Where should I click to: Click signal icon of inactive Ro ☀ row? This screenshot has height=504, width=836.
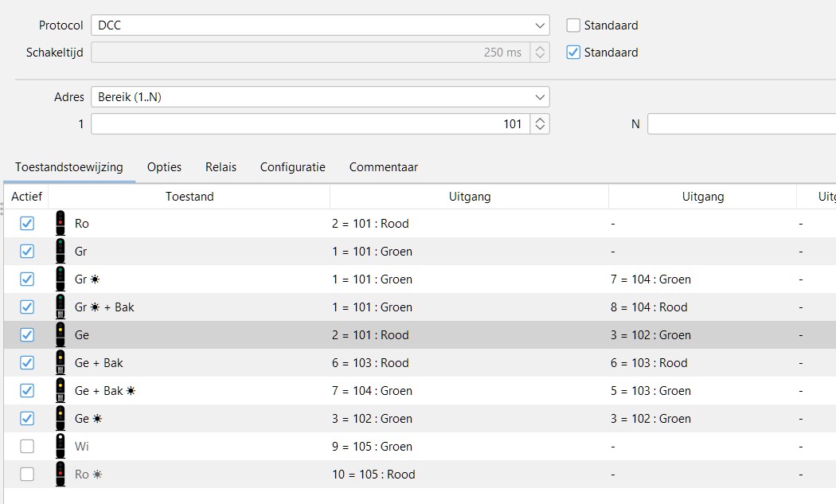tap(61, 475)
